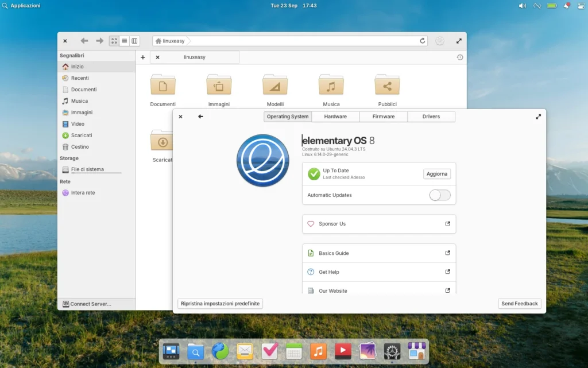
Task: Switch to list view in Files toolbar
Action: 124,41
